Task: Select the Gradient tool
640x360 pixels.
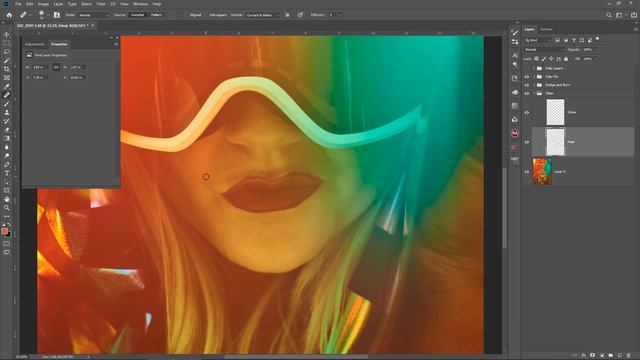Action: coord(7,138)
